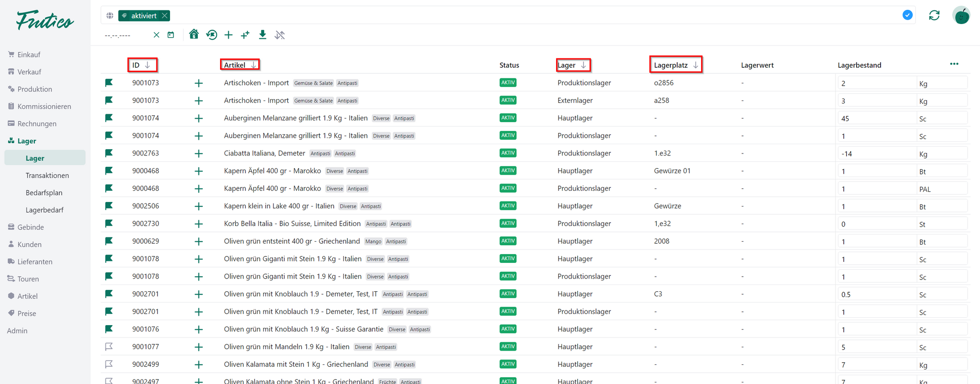980x384 pixels.
Task: Remove the aktiviert filter tag
Action: 165,16
